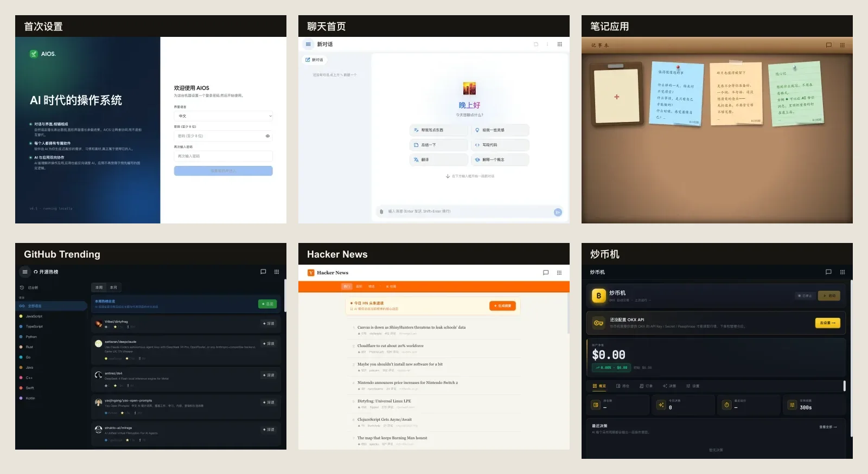Image resolution: width=868 pixels, height=474 pixels.
Task: Click chat bubble icon in notes app header
Action: [x=828, y=45]
